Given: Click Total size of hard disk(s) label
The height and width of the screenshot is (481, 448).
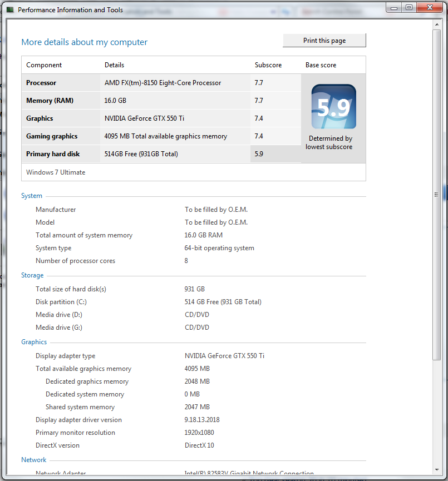Looking at the screenshot, I should click(x=71, y=289).
